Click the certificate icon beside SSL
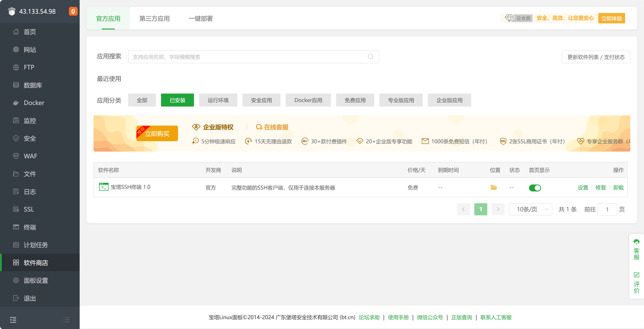 16,209
